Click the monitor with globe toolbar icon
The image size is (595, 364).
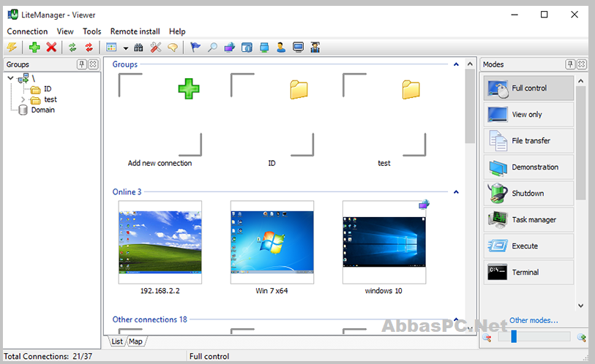point(230,48)
